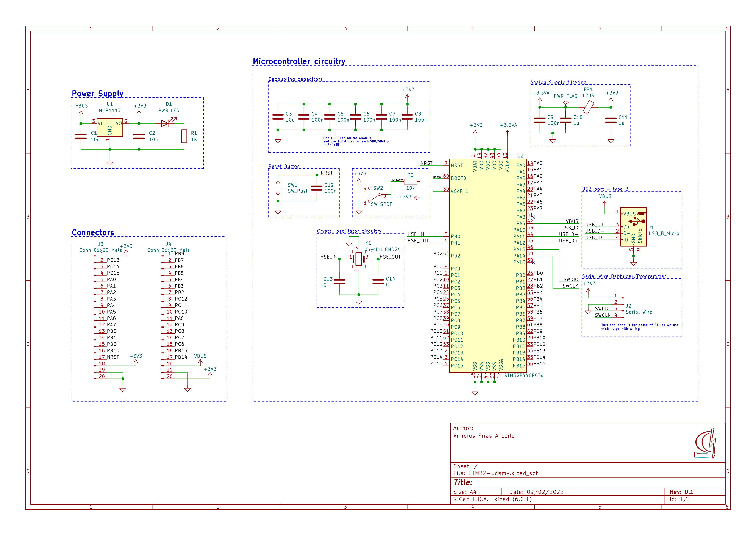Click the PC13 label on J3 pin 2
Image resolution: width=756 pixels, height=535 pixels.
pyautogui.click(x=113, y=260)
